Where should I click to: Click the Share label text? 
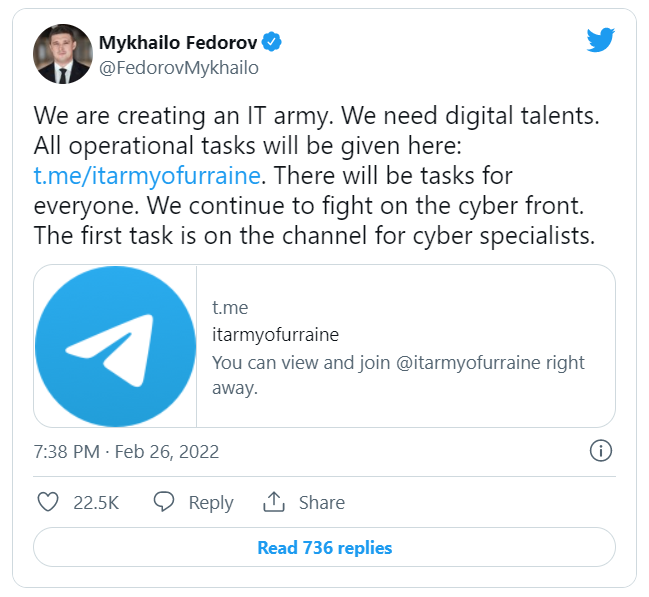(321, 503)
